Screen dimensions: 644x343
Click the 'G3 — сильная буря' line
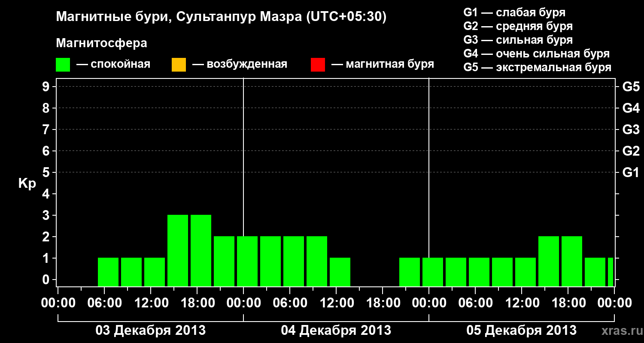(x=518, y=40)
